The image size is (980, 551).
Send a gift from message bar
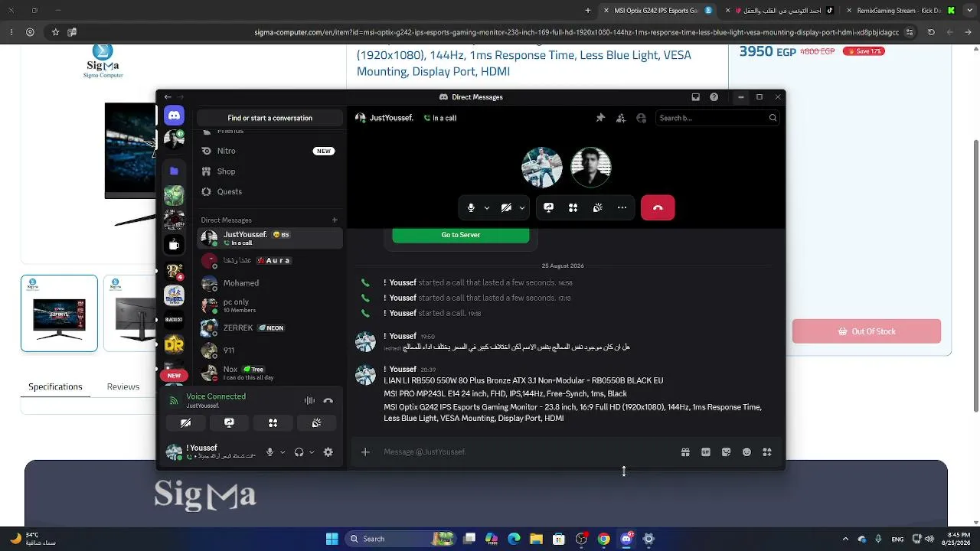coord(685,452)
